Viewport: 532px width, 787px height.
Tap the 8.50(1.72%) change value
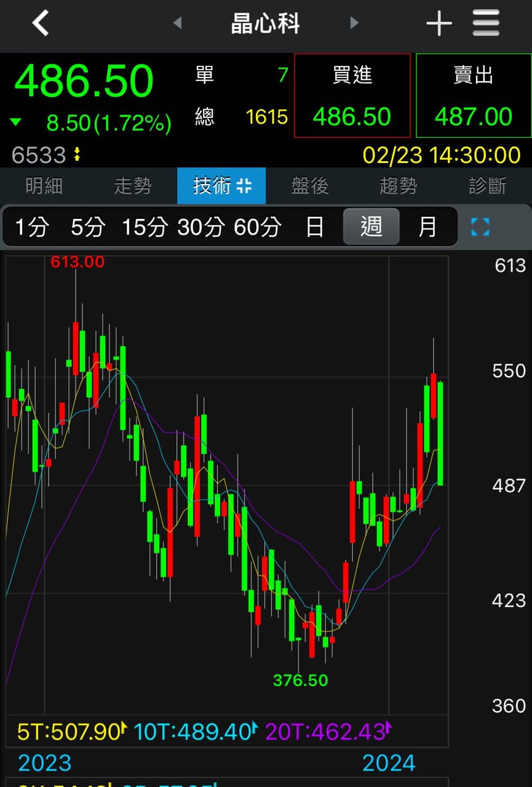(109, 124)
